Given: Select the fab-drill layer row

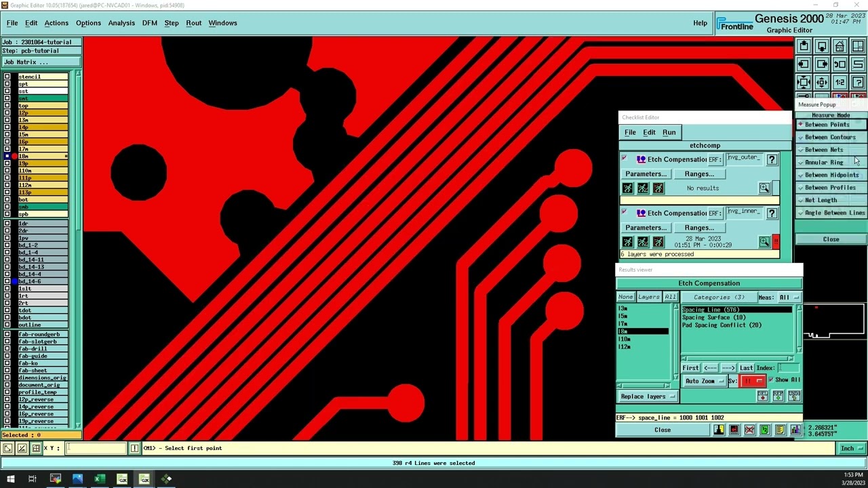Looking at the screenshot, I should (x=43, y=348).
